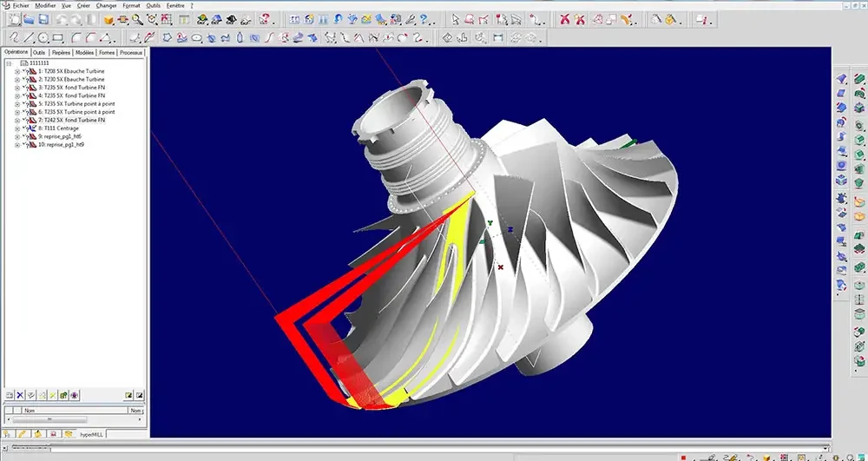Click the blue bracket dimension icon
The height and width of the screenshot is (461, 868).
[498, 37]
